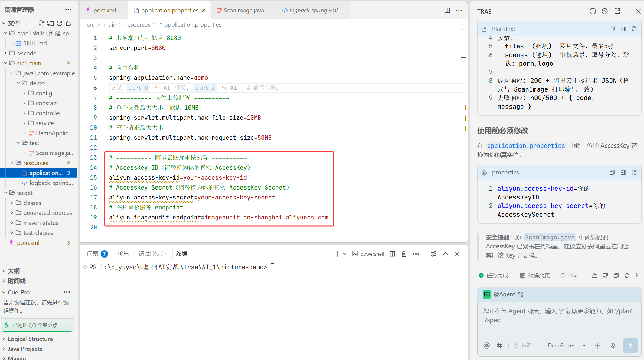Click the # context icon in chat input
This screenshot has width=644, height=360.
coord(499,345)
